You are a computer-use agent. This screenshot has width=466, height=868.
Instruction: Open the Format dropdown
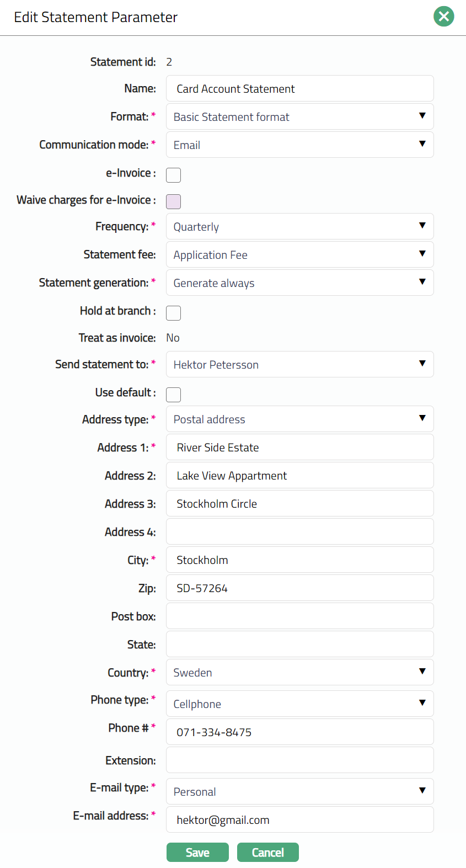299,117
